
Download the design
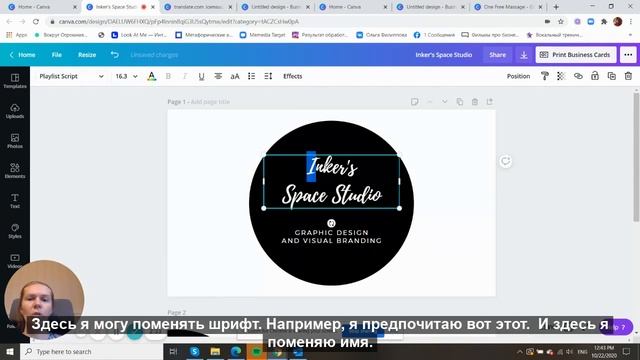(x=524, y=55)
